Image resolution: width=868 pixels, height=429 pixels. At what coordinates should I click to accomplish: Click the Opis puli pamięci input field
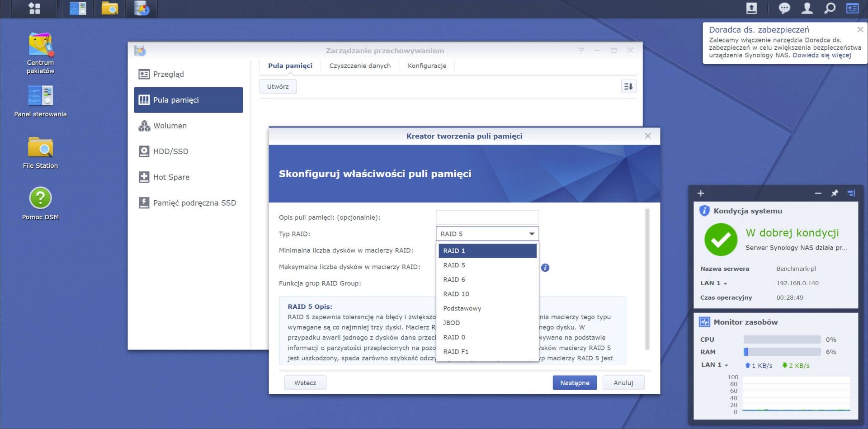[x=487, y=217]
